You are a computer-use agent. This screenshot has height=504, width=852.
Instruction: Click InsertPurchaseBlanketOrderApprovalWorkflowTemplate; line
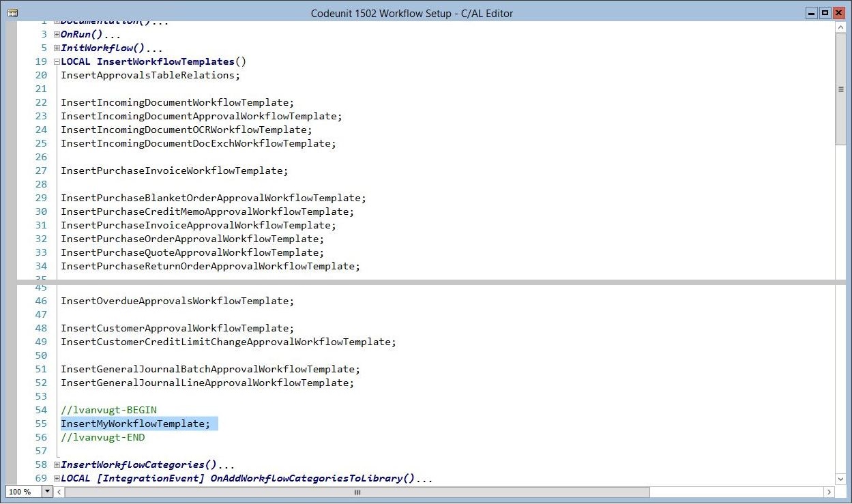[214, 198]
